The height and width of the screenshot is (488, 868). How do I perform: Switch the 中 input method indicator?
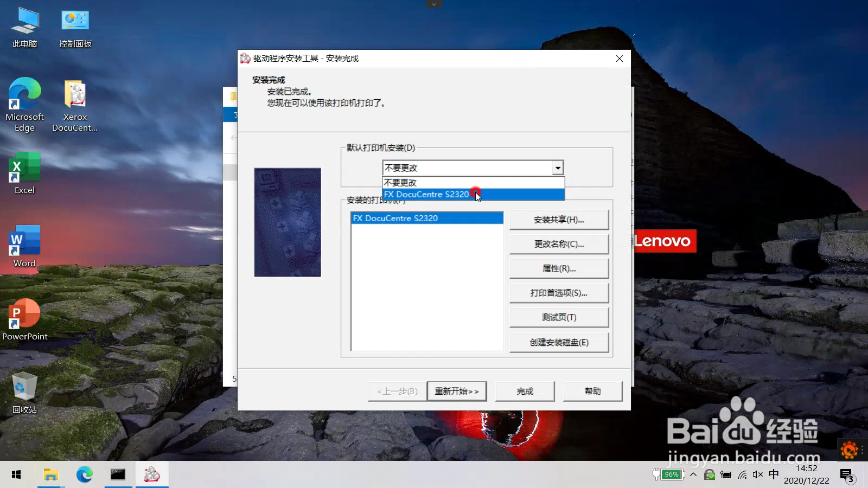774,474
